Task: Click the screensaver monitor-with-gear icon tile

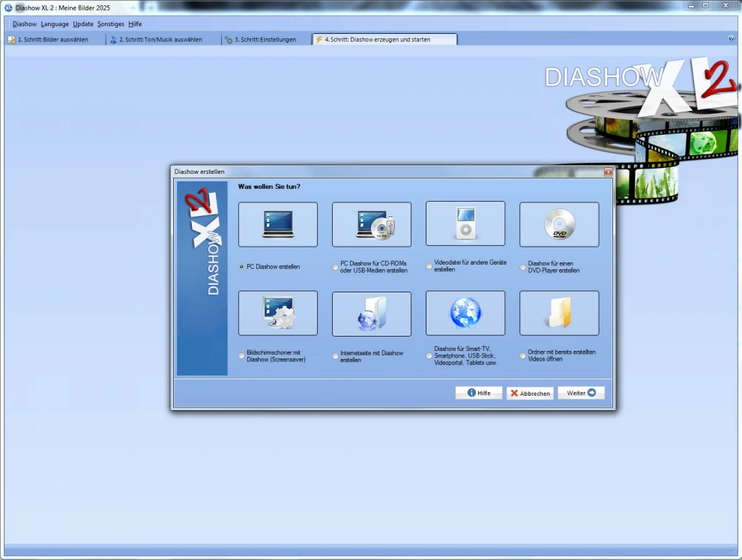Action: coord(278,313)
